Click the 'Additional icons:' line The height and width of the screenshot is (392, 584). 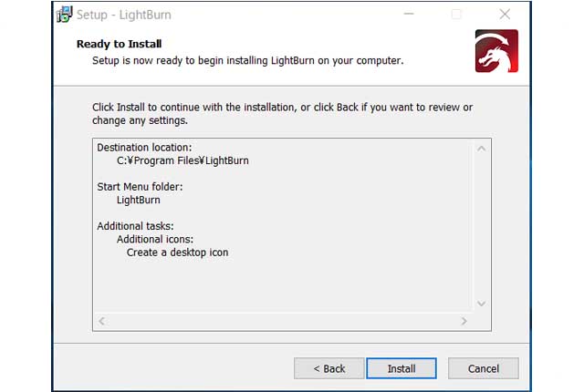[155, 239]
